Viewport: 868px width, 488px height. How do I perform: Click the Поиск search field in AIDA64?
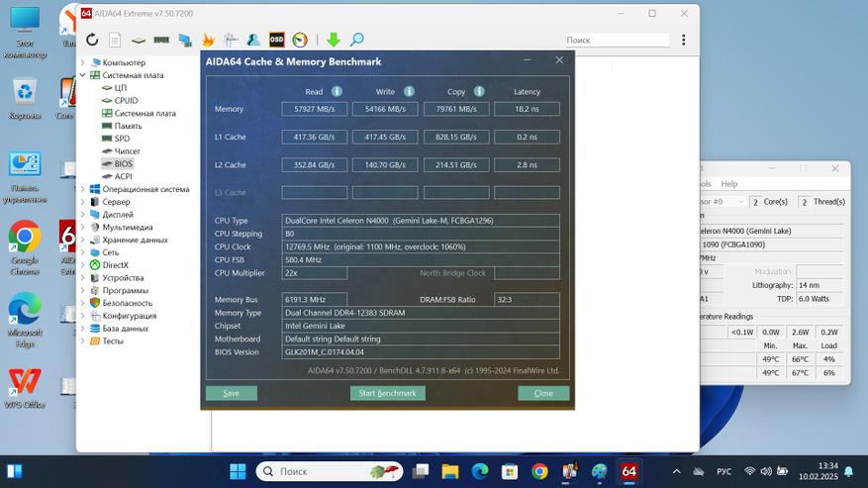[x=617, y=40]
